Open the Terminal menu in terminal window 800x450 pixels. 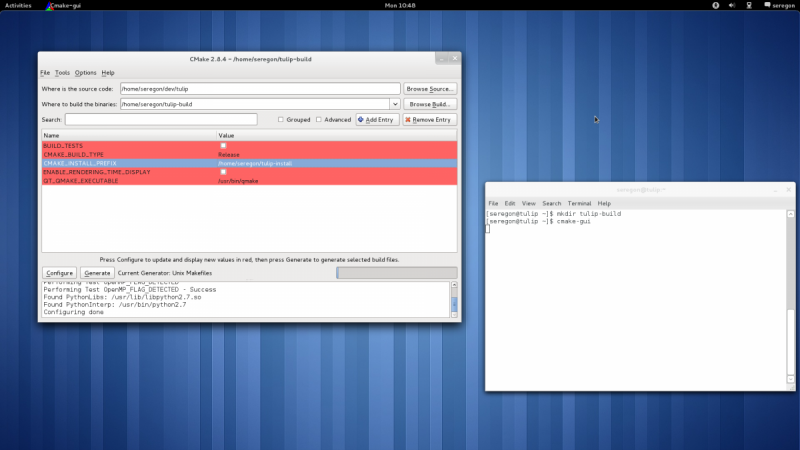click(x=579, y=203)
